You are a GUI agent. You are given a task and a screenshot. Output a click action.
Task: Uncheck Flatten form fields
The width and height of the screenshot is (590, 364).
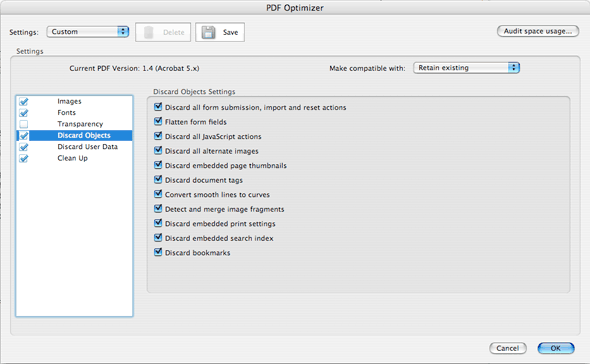click(x=158, y=122)
